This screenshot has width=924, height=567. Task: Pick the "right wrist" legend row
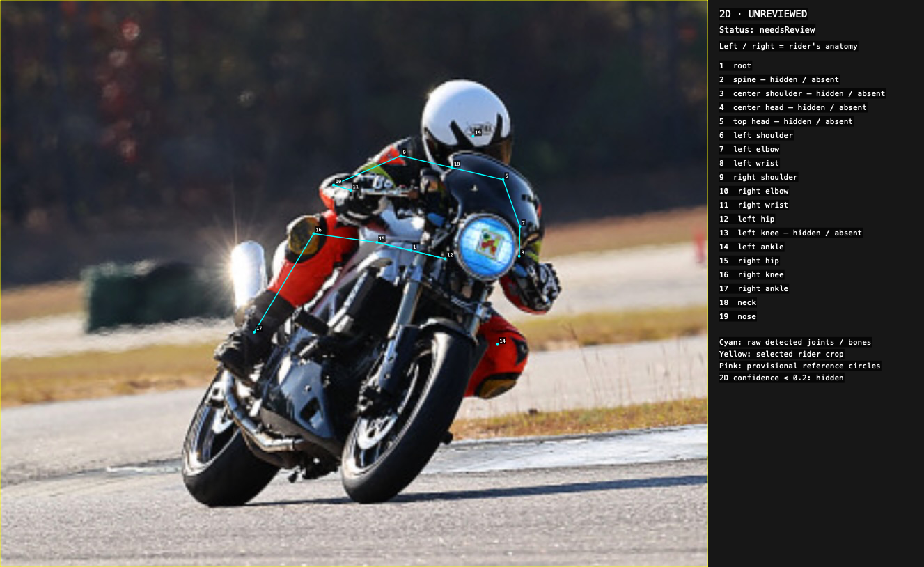click(754, 205)
